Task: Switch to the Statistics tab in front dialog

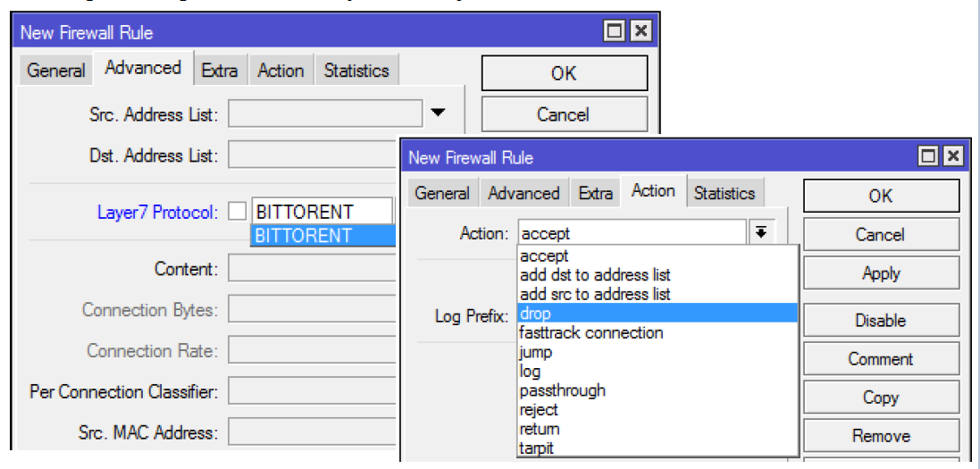Action: tap(724, 193)
